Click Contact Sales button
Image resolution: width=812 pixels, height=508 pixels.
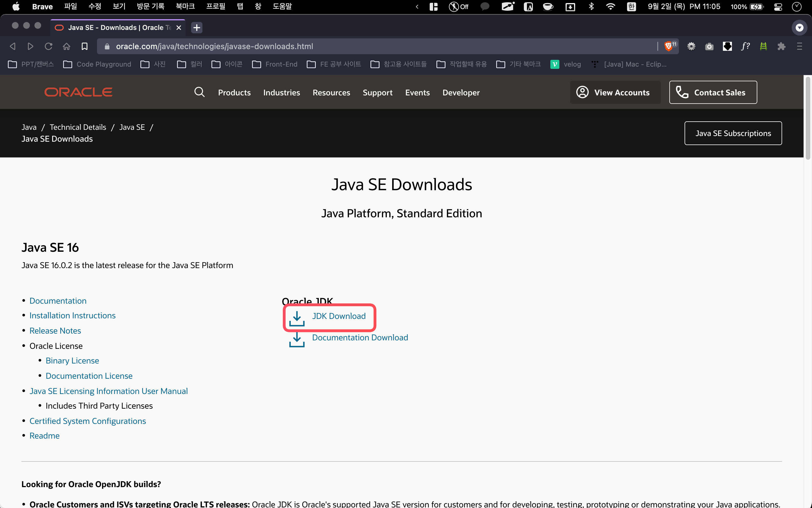(x=713, y=92)
